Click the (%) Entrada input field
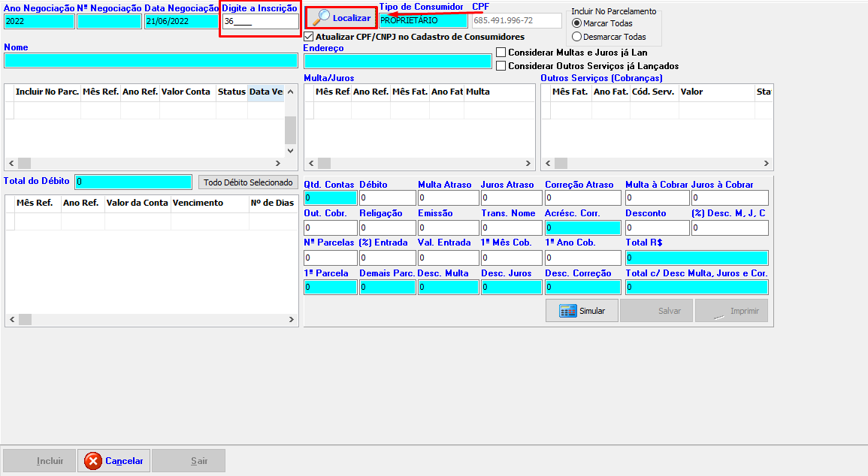 click(387, 258)
